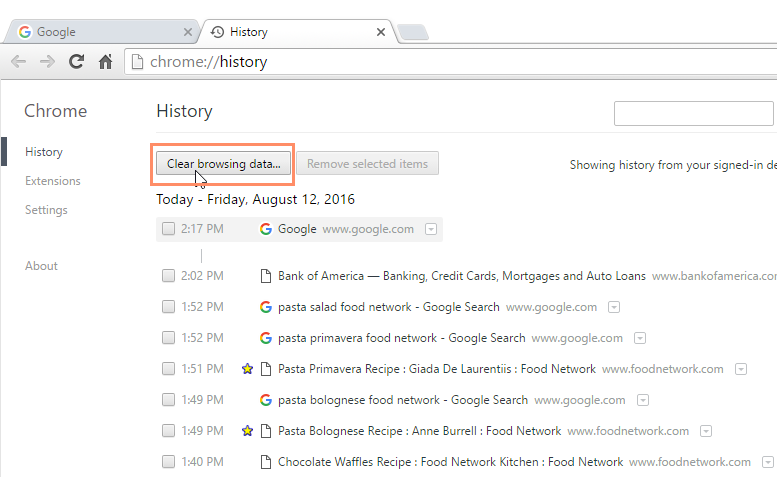The width and height of the screenshot is (777, 477).
Task: Open Extensions in the Chrome sidebar
Action: tap(53, 181)
